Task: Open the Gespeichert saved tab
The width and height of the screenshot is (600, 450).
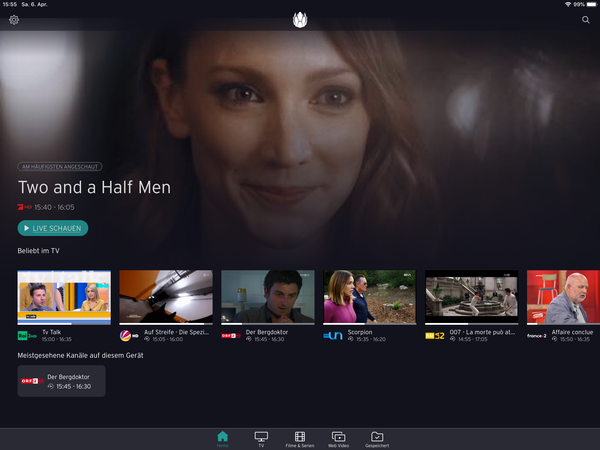Action: coord(377,438)
